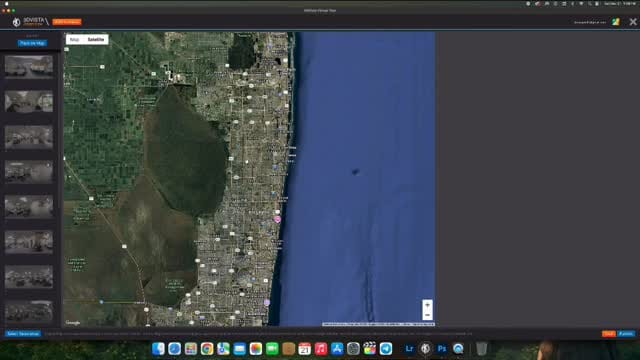Select the second panorama thumbnail
Viewport: 640px width, 360px height.
(29, 101)
